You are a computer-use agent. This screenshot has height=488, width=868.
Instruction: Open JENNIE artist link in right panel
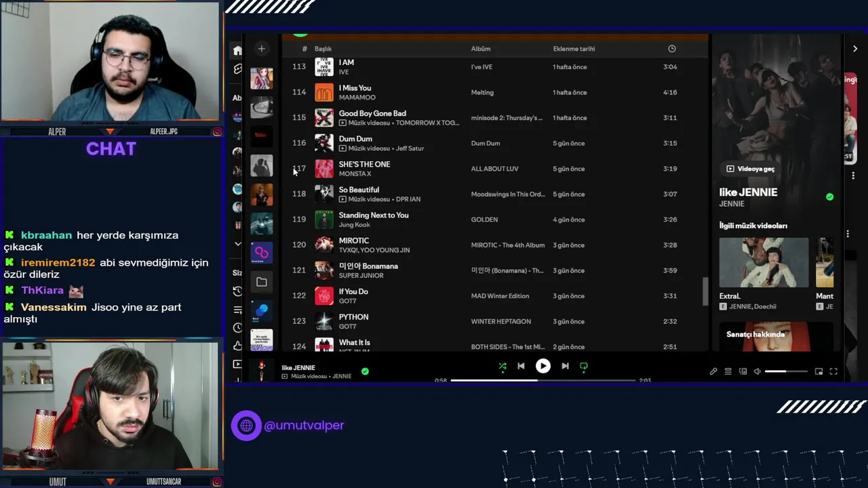(x=732, y=204)
